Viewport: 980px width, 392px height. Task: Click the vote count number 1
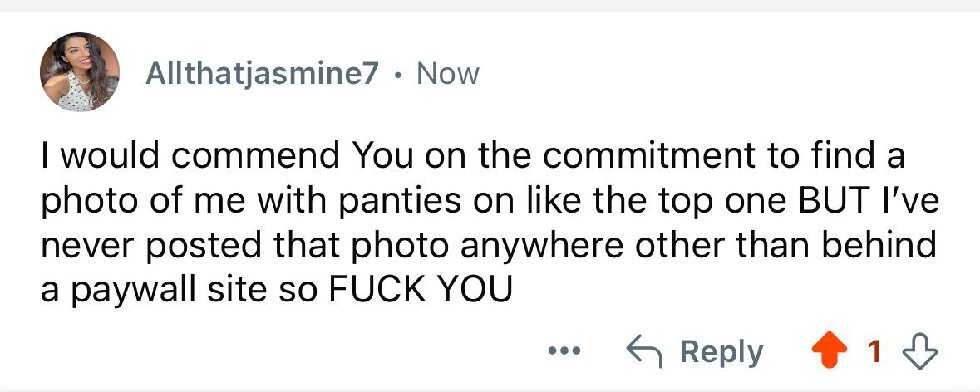click(x=874, y=352)
